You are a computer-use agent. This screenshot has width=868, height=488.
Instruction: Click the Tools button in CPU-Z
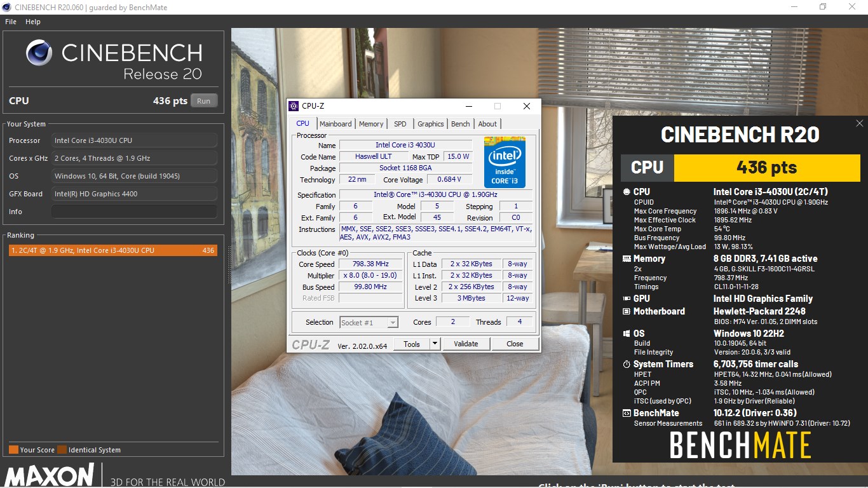coord(412,344)
